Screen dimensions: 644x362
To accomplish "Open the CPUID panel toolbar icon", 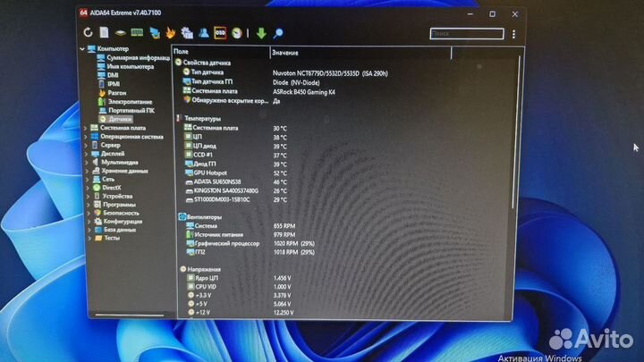I will pyautogui.click(x=187, y=33).
